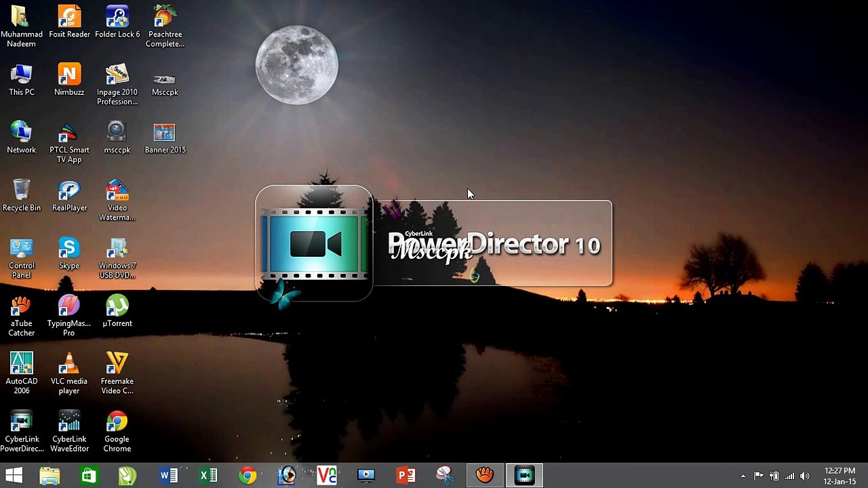This screenshot has width=868, height=488.
Task: Switch to aTube Catcher taskbar button
Action: point(485,476)
